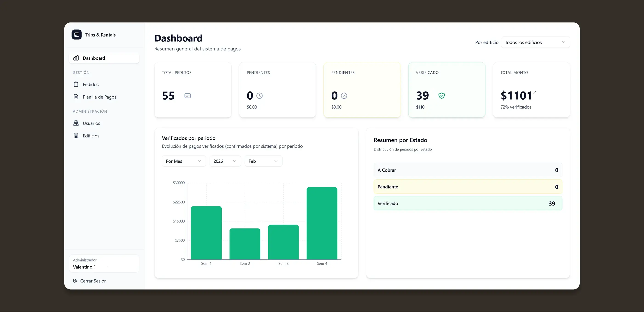Click the clock icon on Pendientes card

tap(260, 96)
